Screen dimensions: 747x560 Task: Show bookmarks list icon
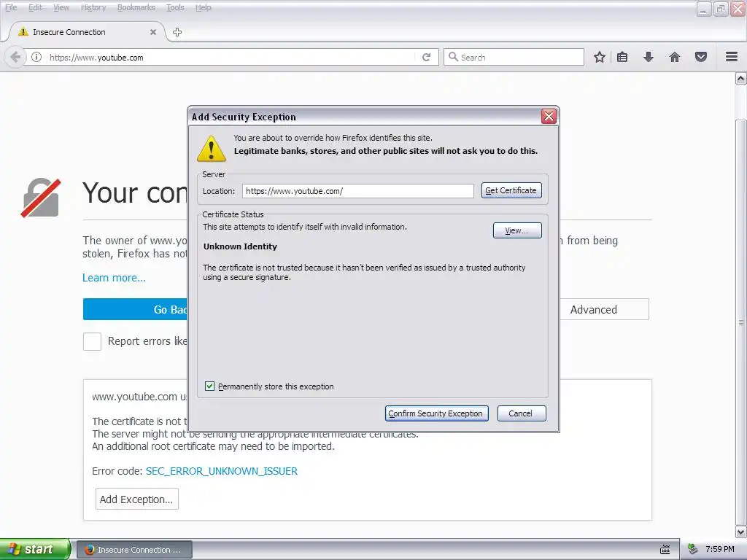coord(622,57)
